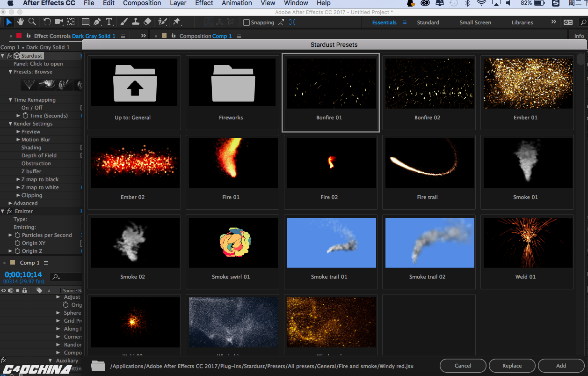Select the Clone Stamp tool
Image resolution: width=588 pixels, height=376 pixels.
pos(136,22)
